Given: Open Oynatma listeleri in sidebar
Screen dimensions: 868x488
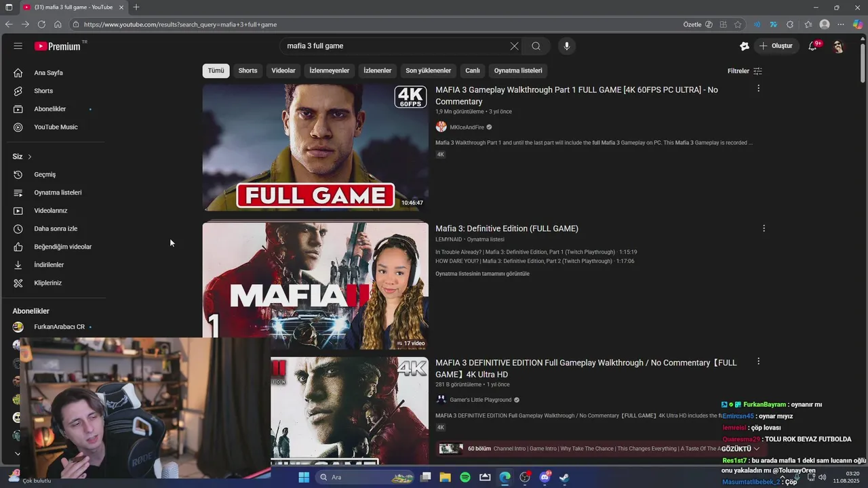Looking at the screenshot, I should coord(54,192).
